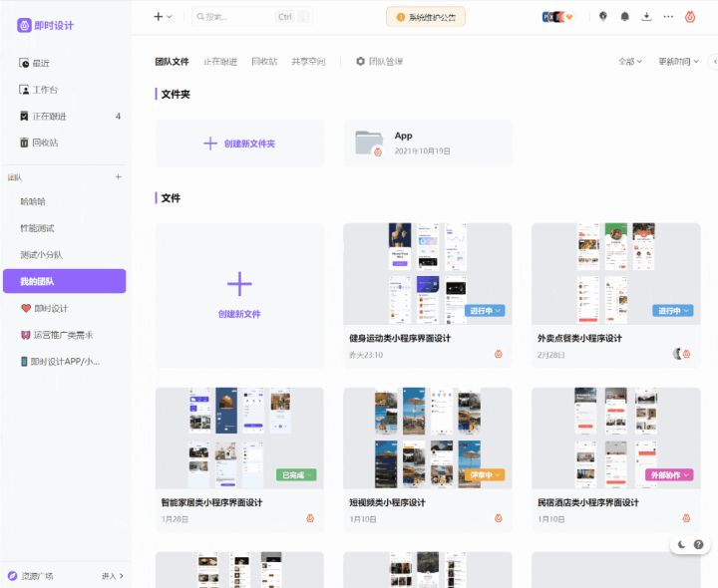Open 健身运动类小程序界面设计 thumbnail

click(x=428, y=274)
